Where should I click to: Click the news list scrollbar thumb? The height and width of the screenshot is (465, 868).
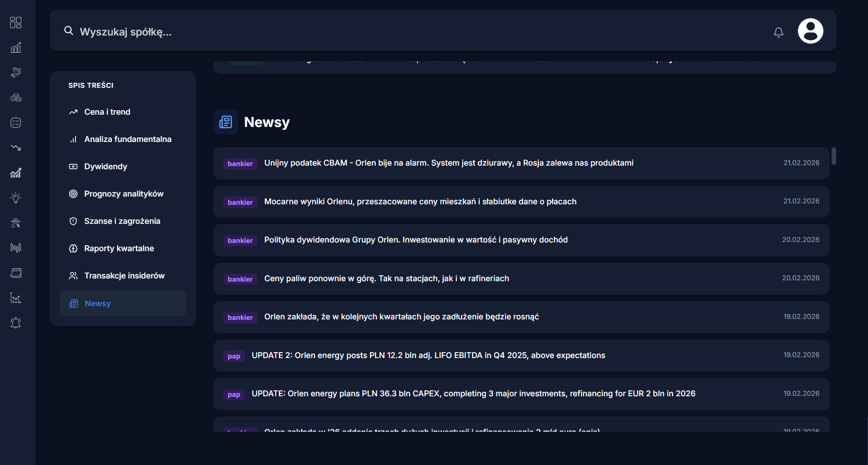[x=833, y=156]
